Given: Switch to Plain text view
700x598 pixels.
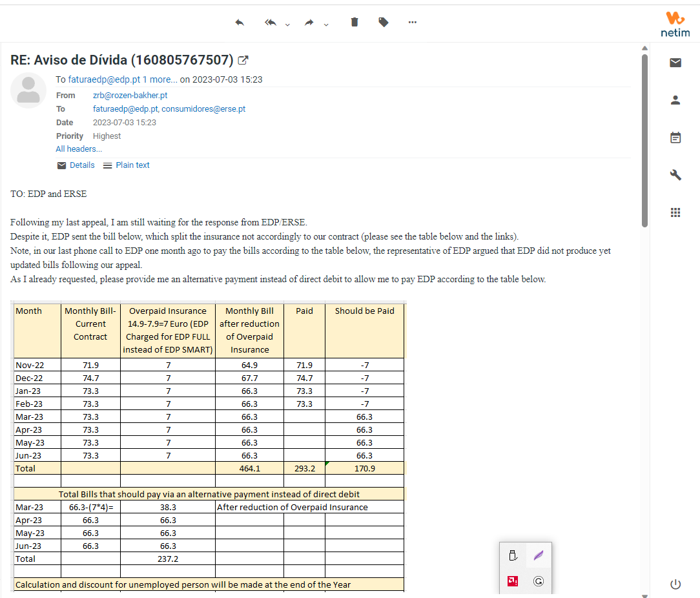Looking at the screenshot, I should click(127, 165).
